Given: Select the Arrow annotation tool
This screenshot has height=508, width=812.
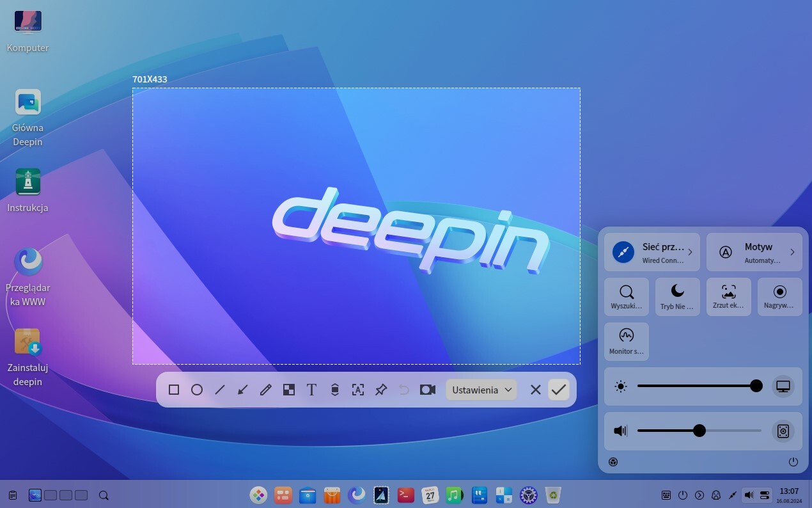Looking at the screenshot, I should (x=243, y=390).
